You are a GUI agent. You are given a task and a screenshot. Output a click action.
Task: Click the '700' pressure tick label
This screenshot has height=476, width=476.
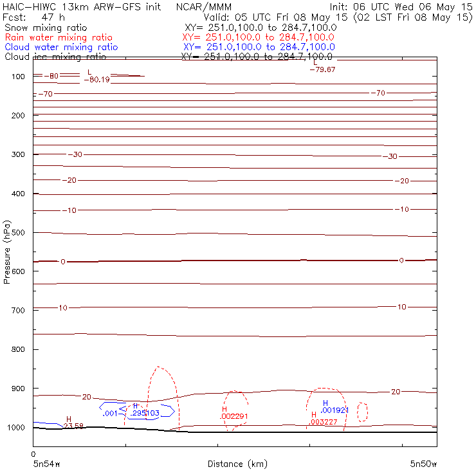(18, 311)
